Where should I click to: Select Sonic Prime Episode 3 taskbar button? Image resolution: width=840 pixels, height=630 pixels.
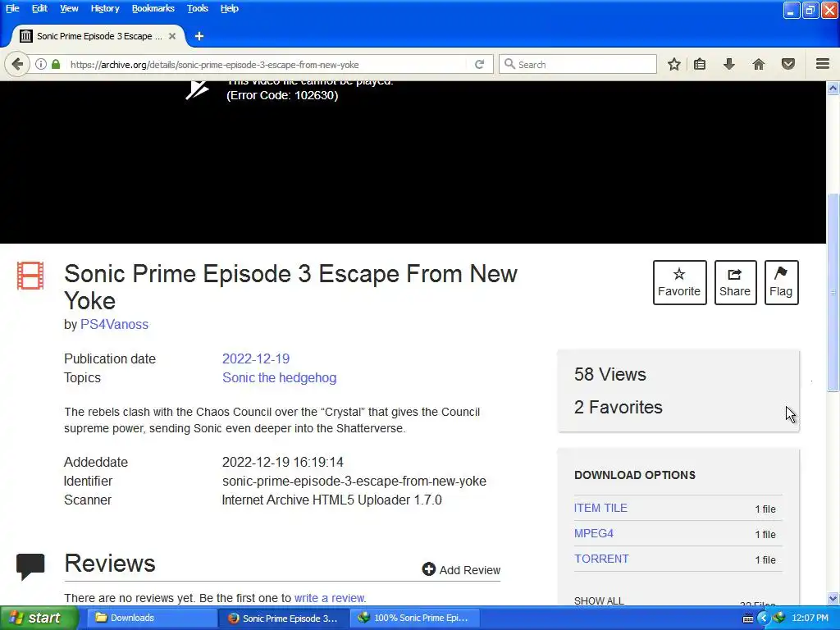[283, 619]
